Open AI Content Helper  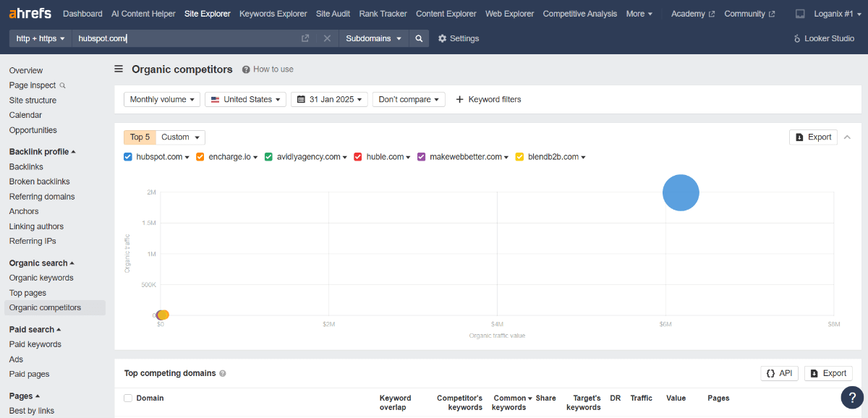point(143,14)
